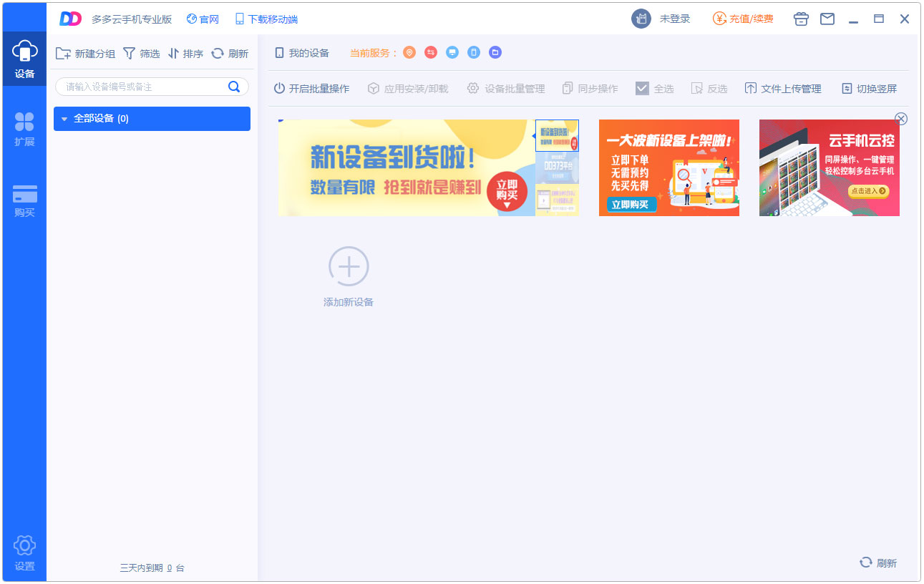Open 官网 official website link

[203, 19]
